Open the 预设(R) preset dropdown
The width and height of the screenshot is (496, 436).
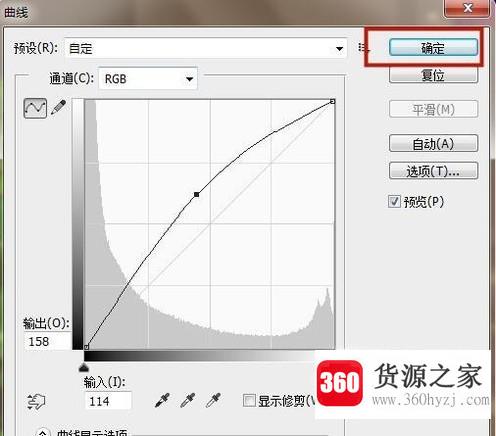click(206, 49)
